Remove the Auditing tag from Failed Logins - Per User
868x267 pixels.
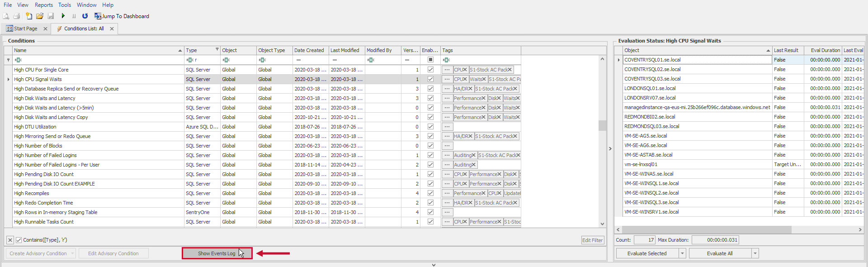coord(473,165)
